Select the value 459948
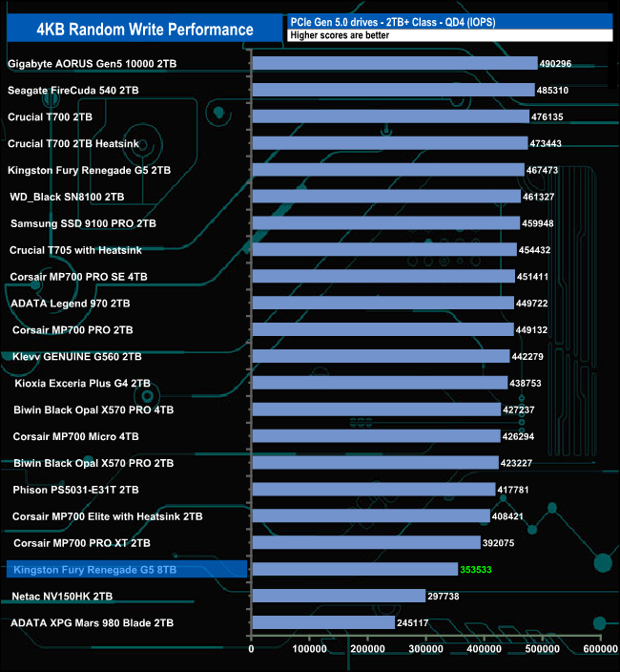The image size is (620, 672). tap(538, 223)
